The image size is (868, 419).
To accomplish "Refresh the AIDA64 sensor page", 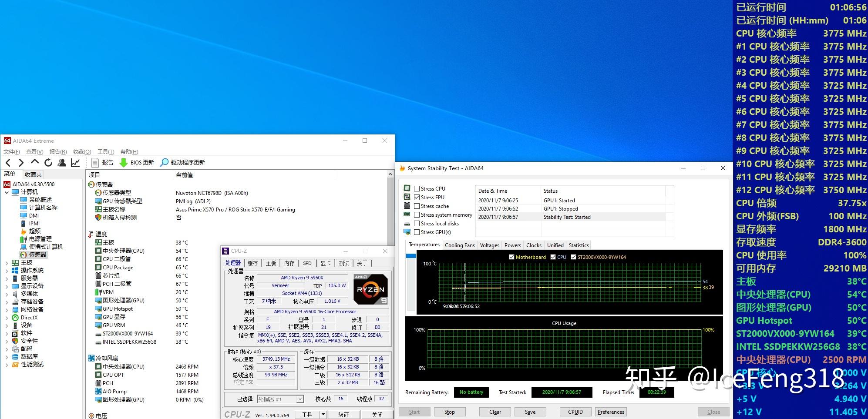I will [x=48, y=163].
